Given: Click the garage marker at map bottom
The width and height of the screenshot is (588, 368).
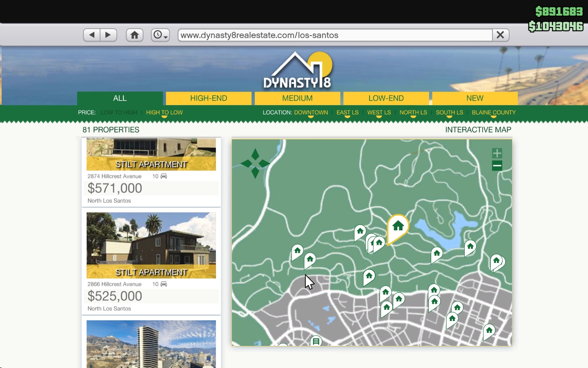Looking at the screenshot, I should 316,341.
